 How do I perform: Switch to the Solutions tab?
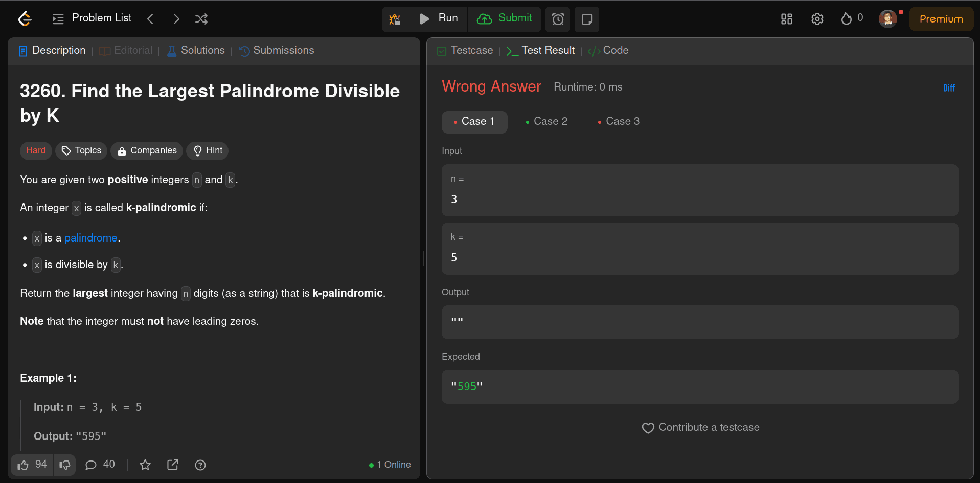click(x=196, y=50)
